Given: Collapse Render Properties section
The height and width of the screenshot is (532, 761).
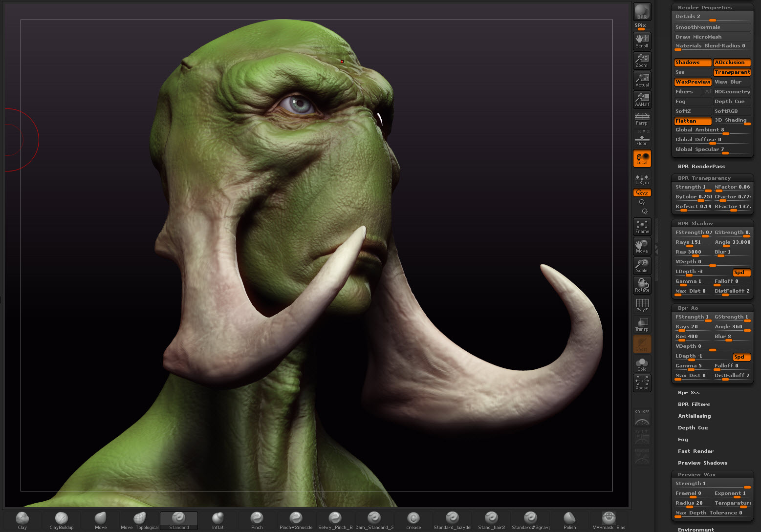Looking at the screenshot, I should click(x=705, y=8).
